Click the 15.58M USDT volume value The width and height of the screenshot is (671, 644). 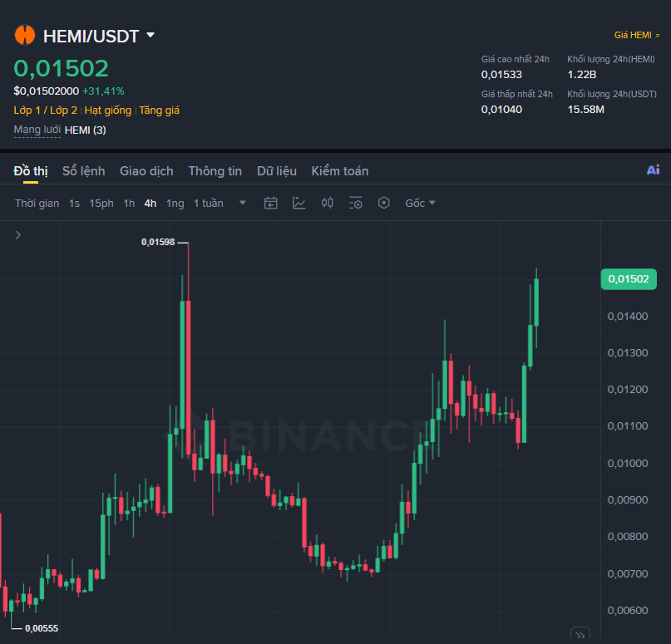pos(586,110)
